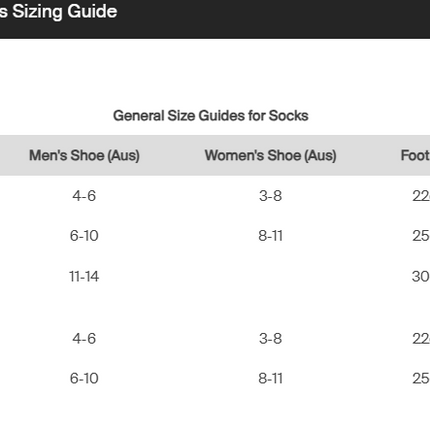430x430 pixels.
Task: Select first row women's size 3-8
Action: pos(270,196)
